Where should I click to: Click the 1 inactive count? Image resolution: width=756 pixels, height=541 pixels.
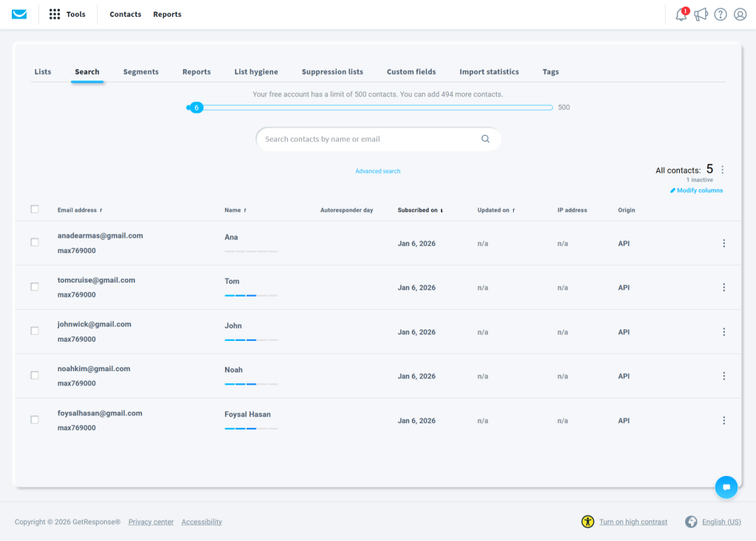tap(699, 180)
